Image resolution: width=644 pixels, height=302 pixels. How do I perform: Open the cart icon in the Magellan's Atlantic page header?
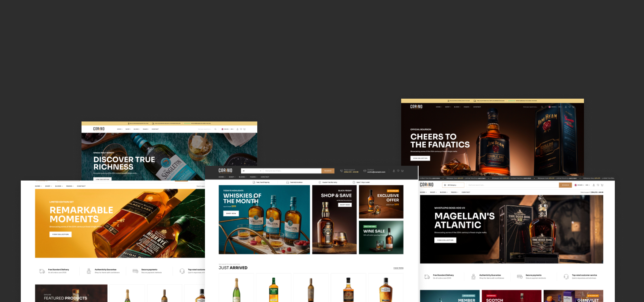(602, 185)
